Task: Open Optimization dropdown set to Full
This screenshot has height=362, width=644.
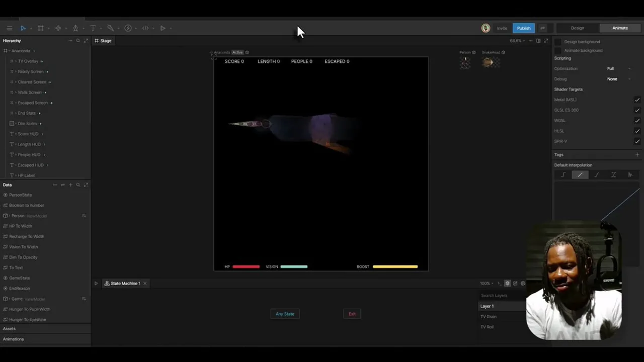Action: 619,69
